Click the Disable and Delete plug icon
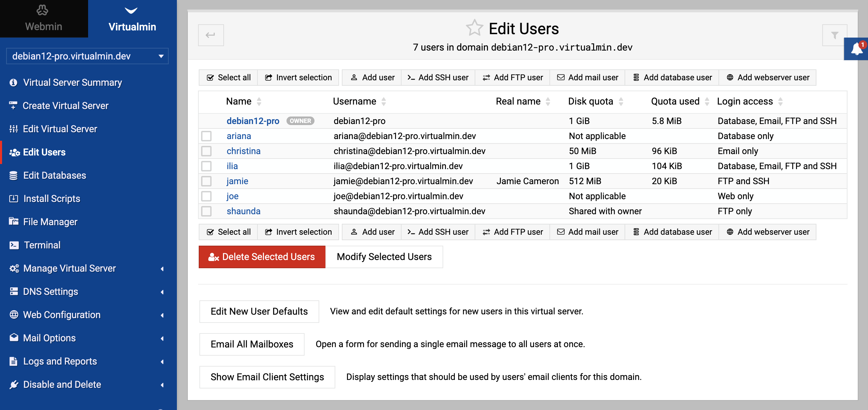The width and height of the screenshot is (868, 410). coord(14,384)
